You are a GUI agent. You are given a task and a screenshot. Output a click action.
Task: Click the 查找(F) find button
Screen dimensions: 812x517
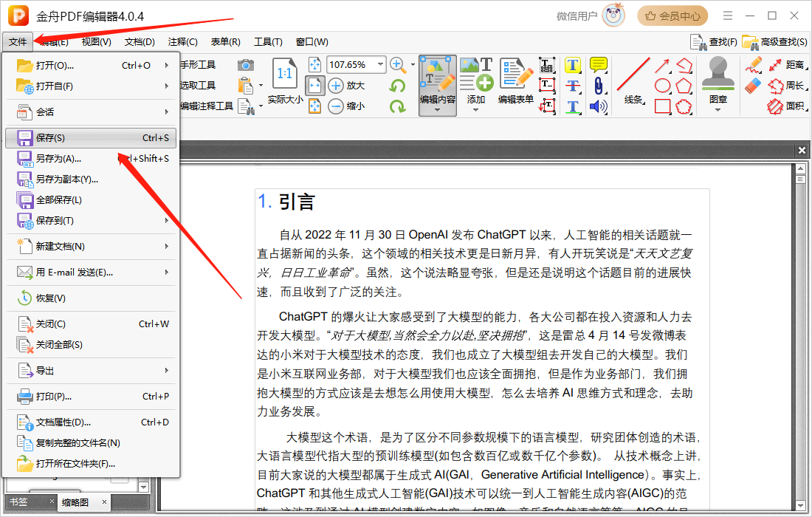[x=714, y=42]
